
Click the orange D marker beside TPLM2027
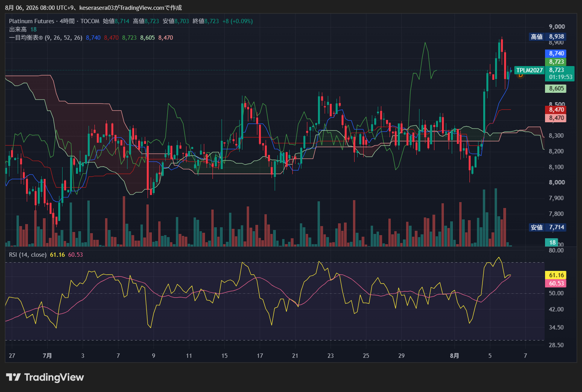pyautogui.click(x=520, y=75)
